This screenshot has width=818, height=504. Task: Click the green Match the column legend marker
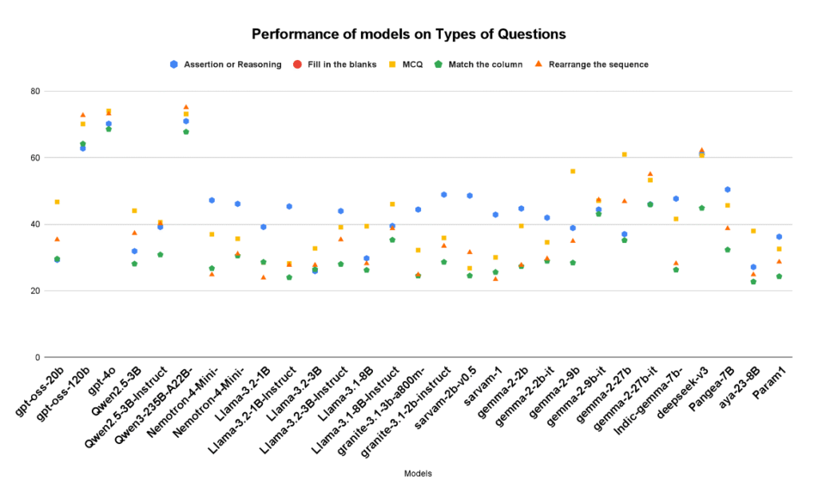[x=439, y=65]
